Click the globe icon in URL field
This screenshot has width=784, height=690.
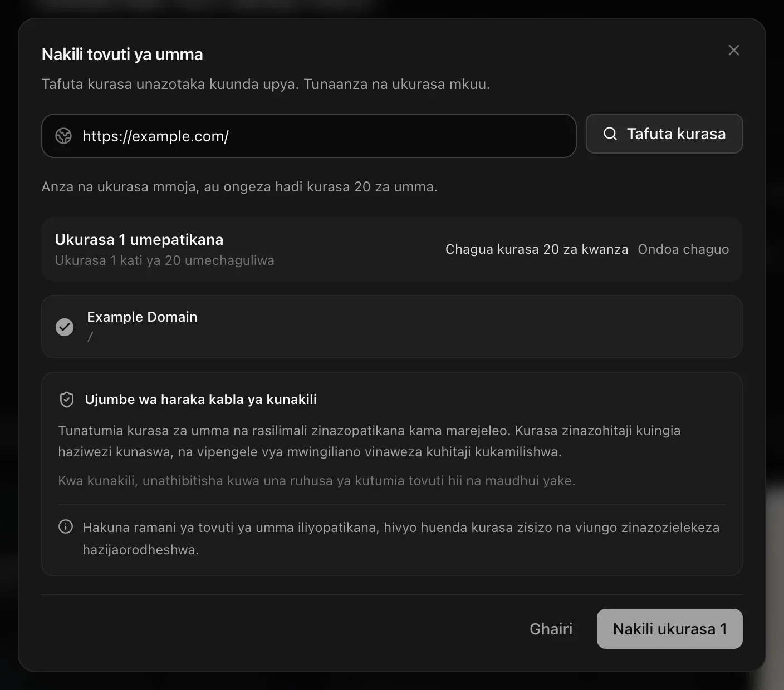tap(63, 136)
